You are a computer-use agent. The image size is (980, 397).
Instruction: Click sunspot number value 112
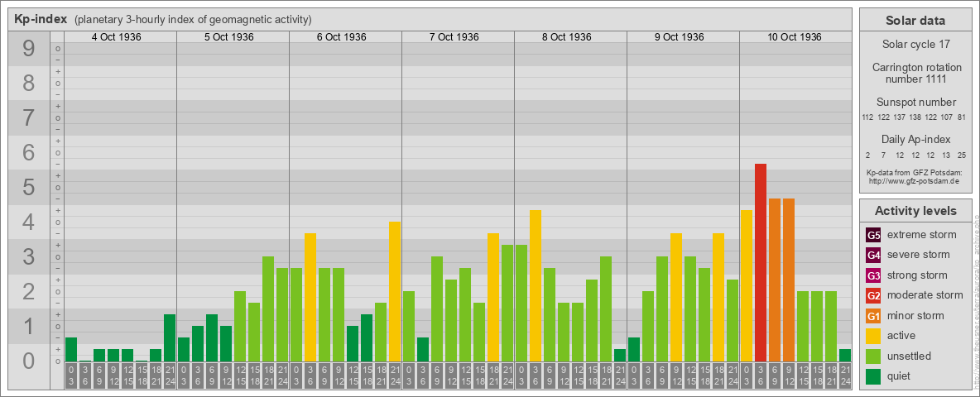(x=867, y=118)
